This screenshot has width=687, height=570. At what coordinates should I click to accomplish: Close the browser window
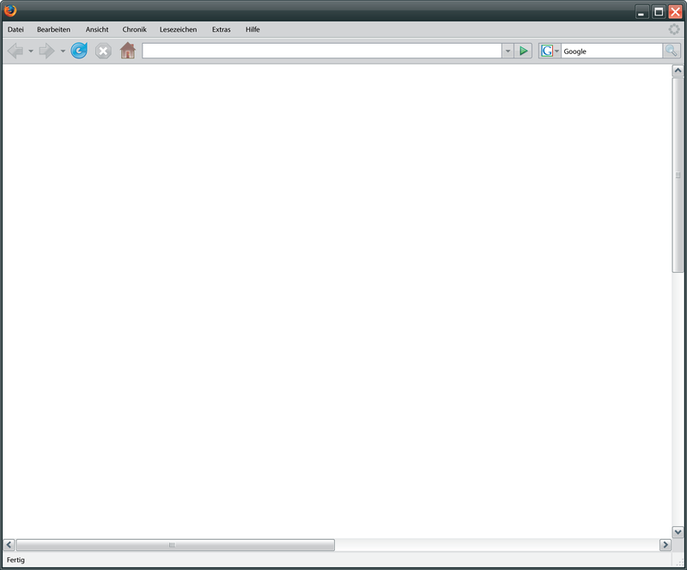(x=675, y=12)
